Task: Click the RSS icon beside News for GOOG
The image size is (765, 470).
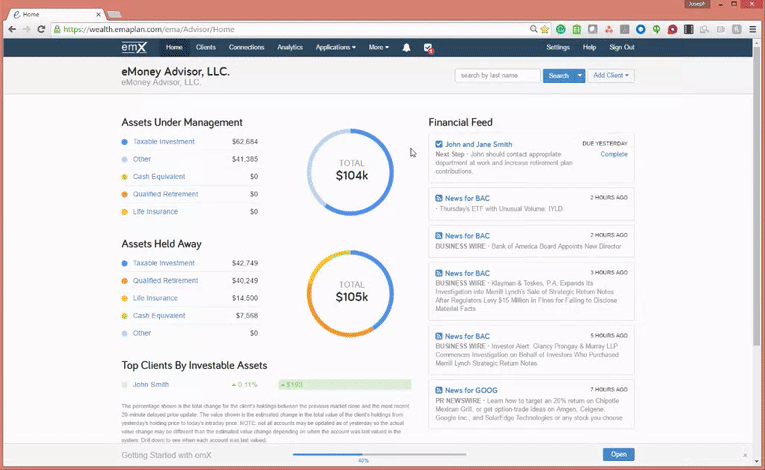Action: click(x=439, y=390)
